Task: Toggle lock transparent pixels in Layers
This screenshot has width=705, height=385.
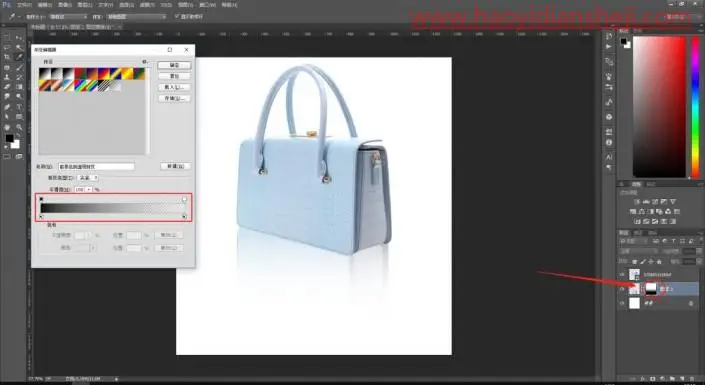Action: click(634, 261)
